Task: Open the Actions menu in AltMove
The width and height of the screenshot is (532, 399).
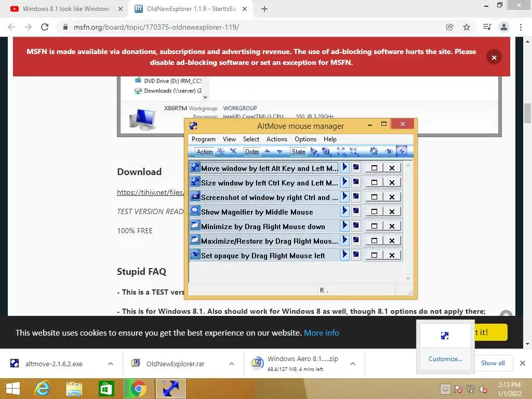Action: pos(277,139)
